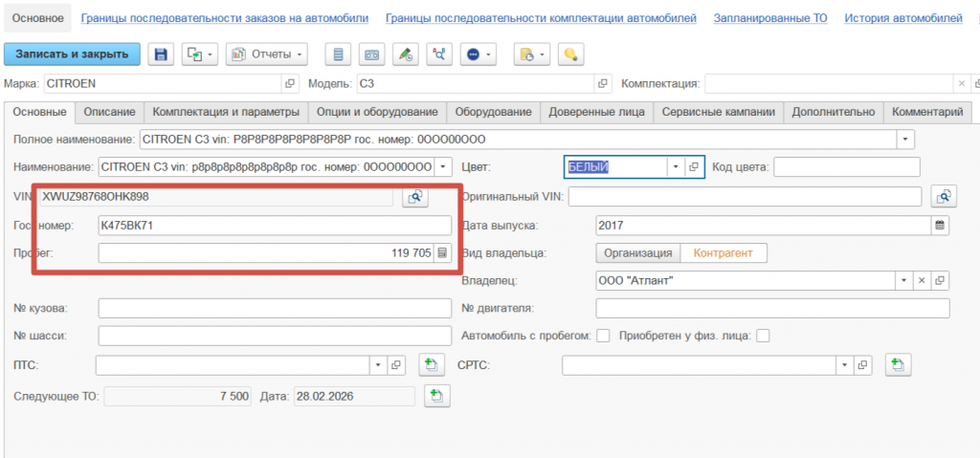Clear the Владелец field with X
980x458 pixels.
click(922, 281)
